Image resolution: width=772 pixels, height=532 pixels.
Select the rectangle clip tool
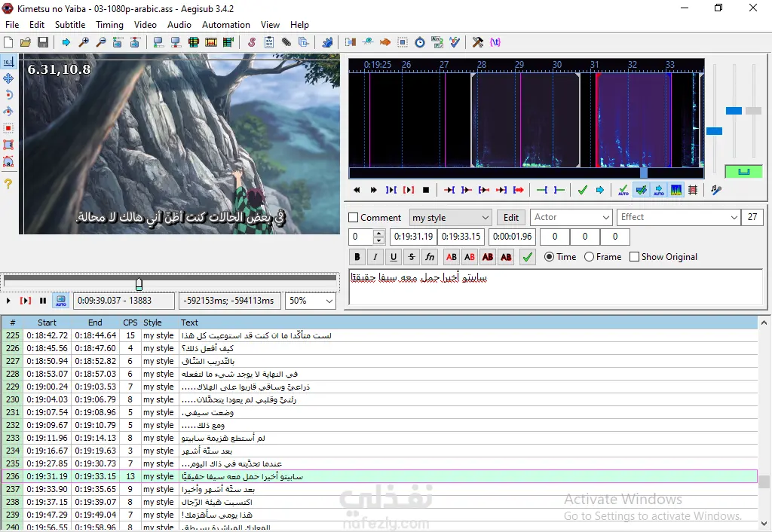pos(8,145)
